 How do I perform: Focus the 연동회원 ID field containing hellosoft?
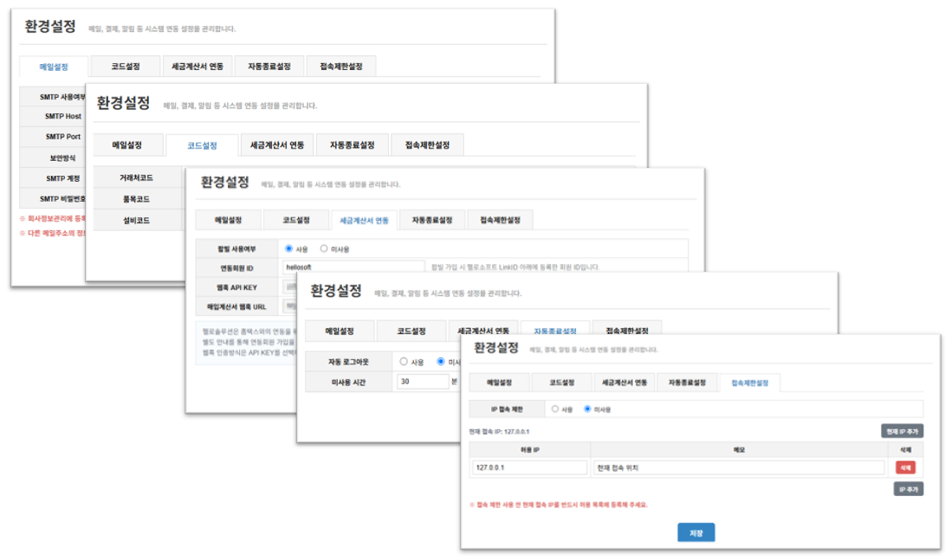pos(353,267)
